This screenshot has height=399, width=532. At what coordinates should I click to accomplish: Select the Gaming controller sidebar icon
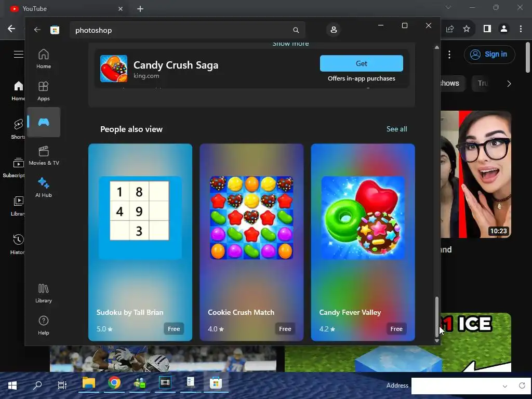point(44,122)
